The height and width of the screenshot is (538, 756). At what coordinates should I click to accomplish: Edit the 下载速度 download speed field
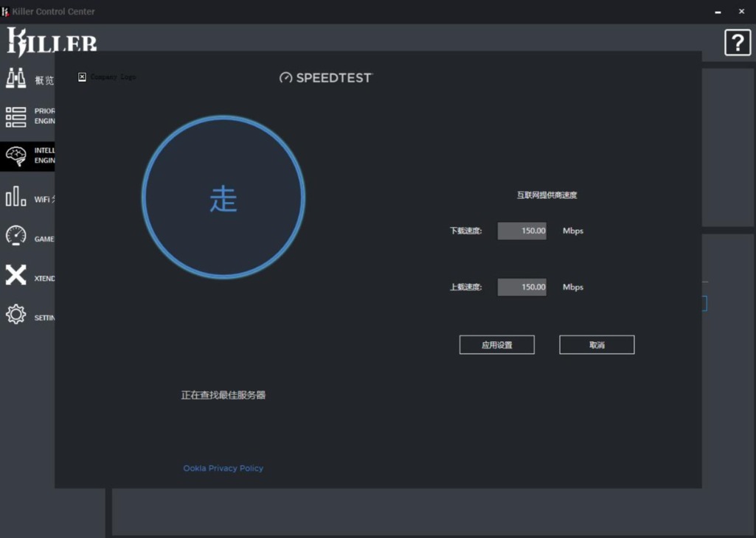click(521, 231)
